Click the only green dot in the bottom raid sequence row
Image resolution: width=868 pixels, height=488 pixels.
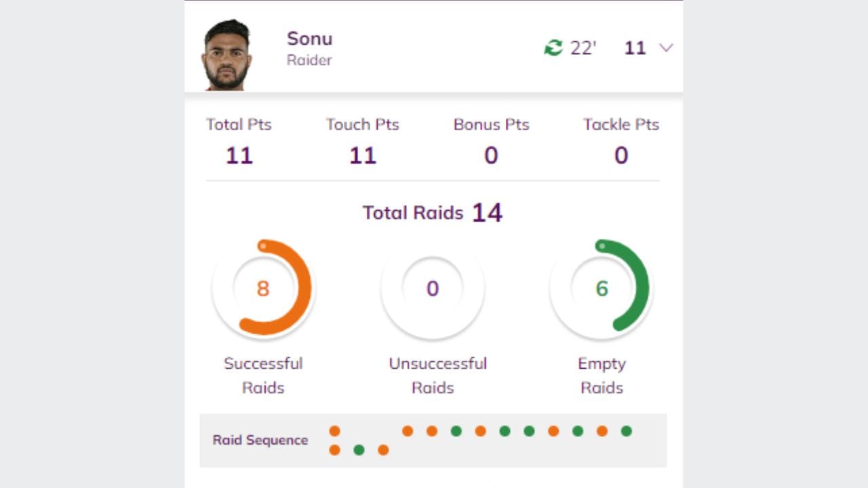(359, 449)
